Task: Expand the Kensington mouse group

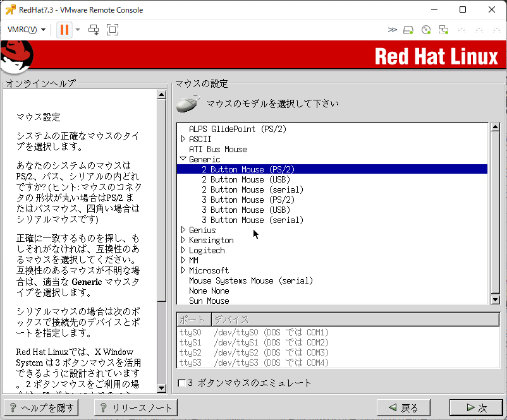Action: [x=183, y=240]
